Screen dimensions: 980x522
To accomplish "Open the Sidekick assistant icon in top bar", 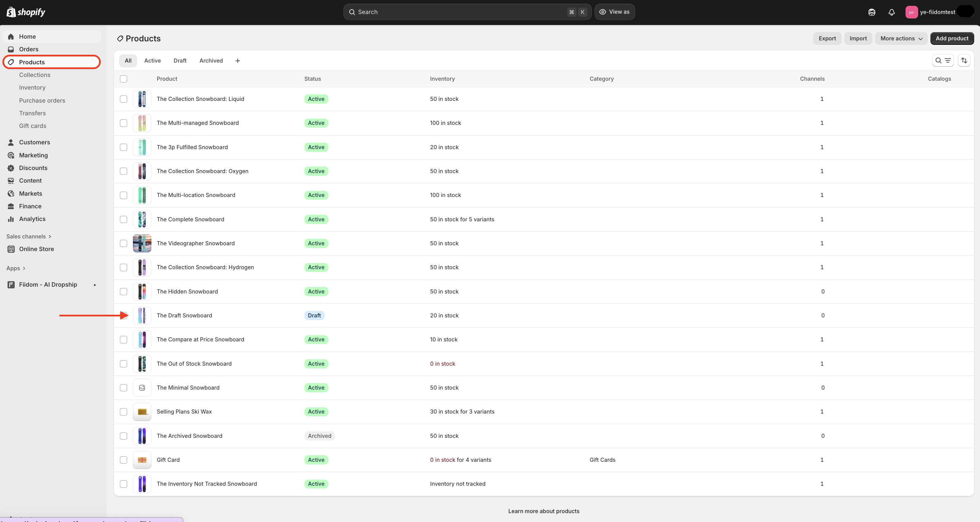I will [872, 12].
